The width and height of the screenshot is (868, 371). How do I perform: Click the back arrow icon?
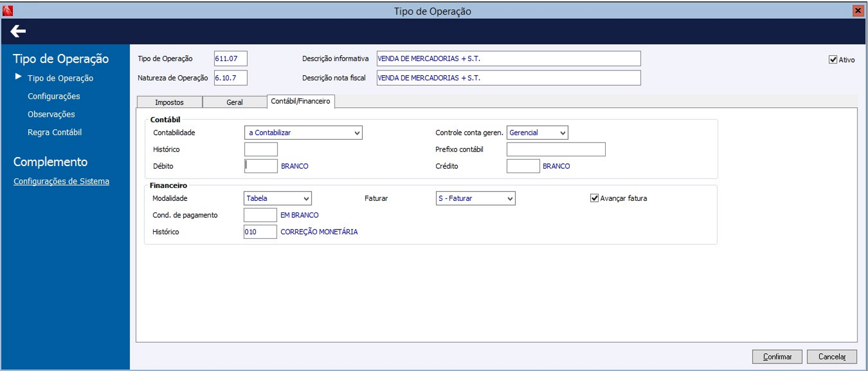pos(18,31)
